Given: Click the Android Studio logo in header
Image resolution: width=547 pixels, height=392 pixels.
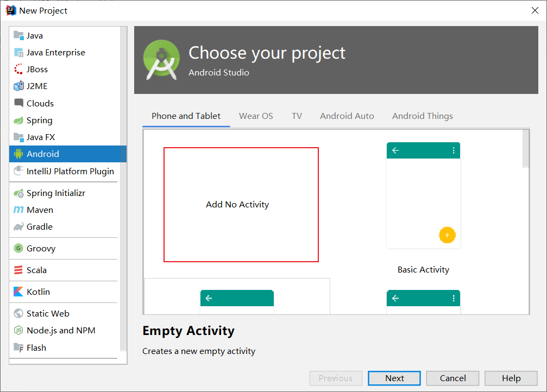Looking at the screenshot, I should click(x=161, y=59).
